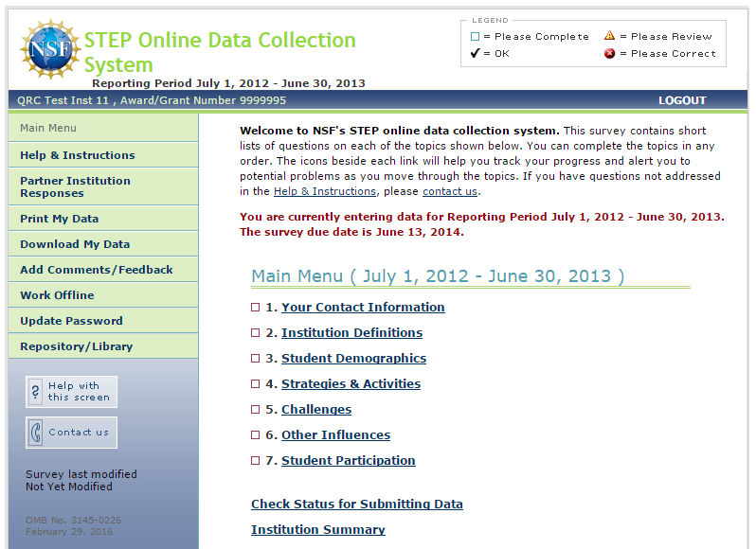This screenshot has width=756, height=549.
Task: Click the Please Complete square icon in legend
Action: click(x=475, y=37)
